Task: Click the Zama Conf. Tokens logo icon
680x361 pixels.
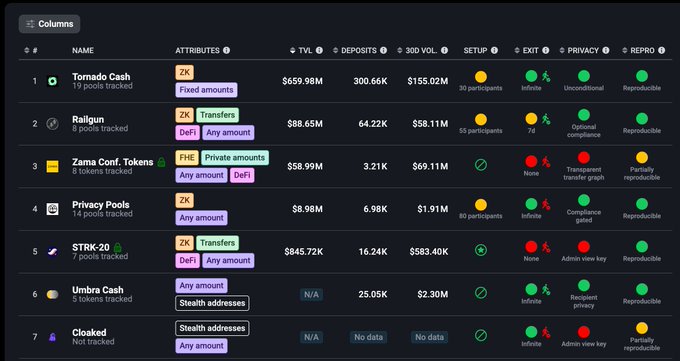Action: pos(52,166)
